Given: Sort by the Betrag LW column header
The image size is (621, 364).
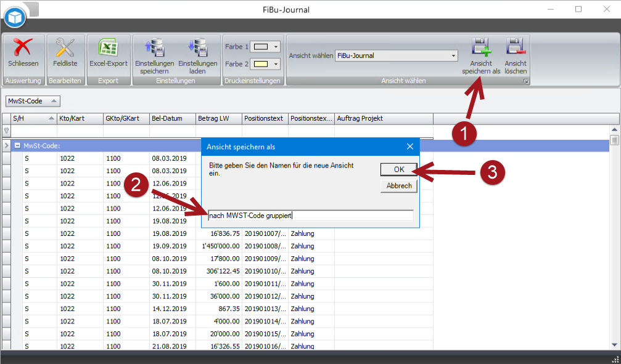Looking at the screenshot, I should (x=218, y=118).
